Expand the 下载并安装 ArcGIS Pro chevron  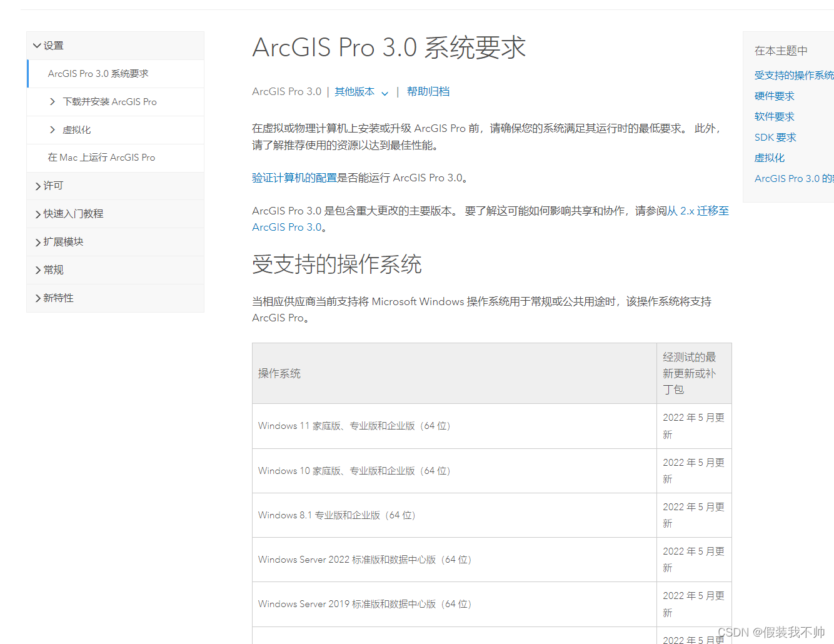[x=53, y=101]
